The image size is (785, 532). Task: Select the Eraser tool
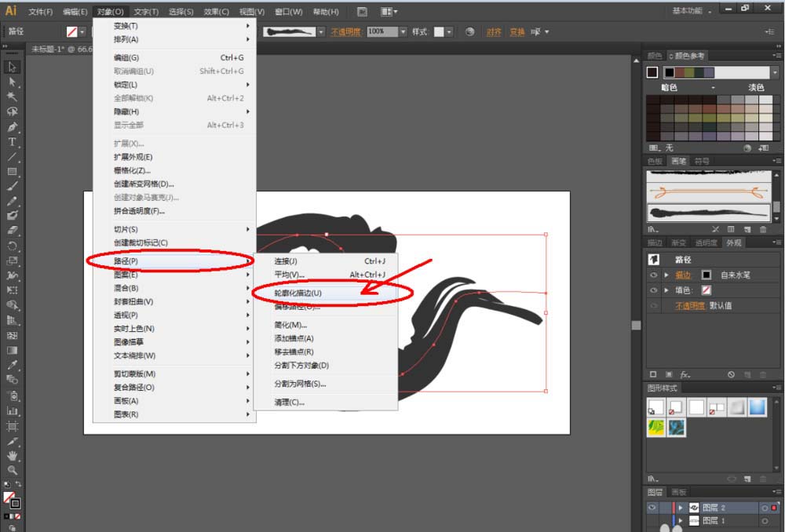13,231
